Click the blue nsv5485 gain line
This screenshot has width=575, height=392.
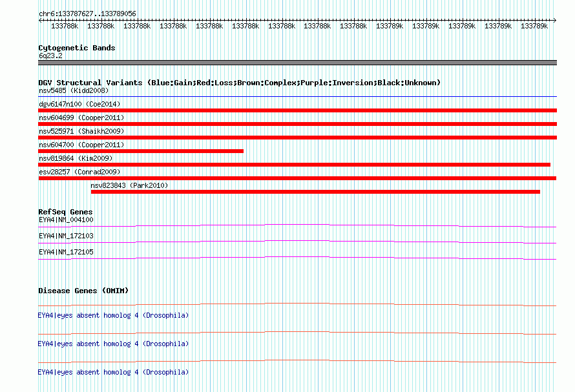(x=297, y=96)
